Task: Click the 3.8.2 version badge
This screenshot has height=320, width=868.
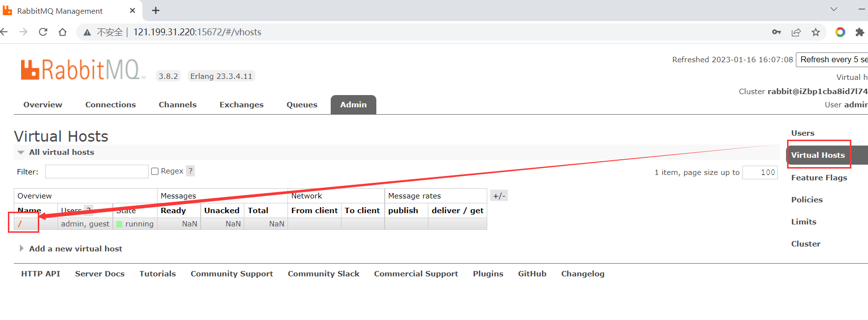Action: click(x=168, y=76)
